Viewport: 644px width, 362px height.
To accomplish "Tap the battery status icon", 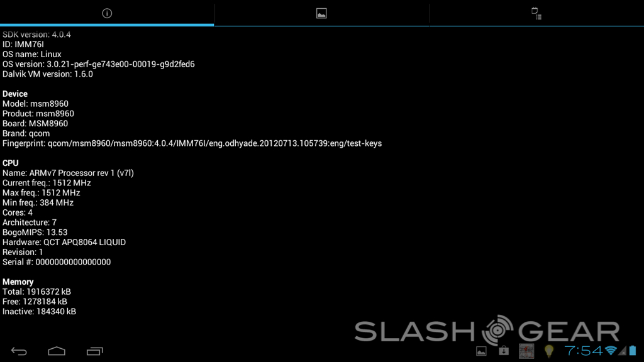I will click(633, 351).
